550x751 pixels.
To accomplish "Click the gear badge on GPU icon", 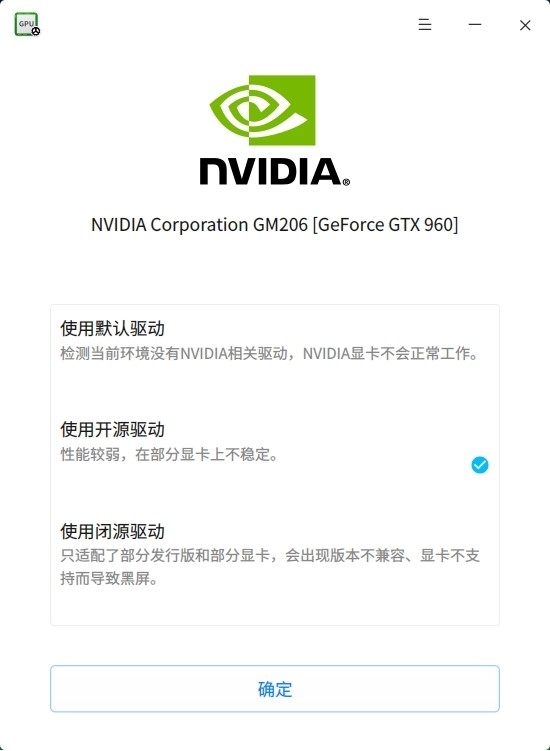I will pos(35,32).
